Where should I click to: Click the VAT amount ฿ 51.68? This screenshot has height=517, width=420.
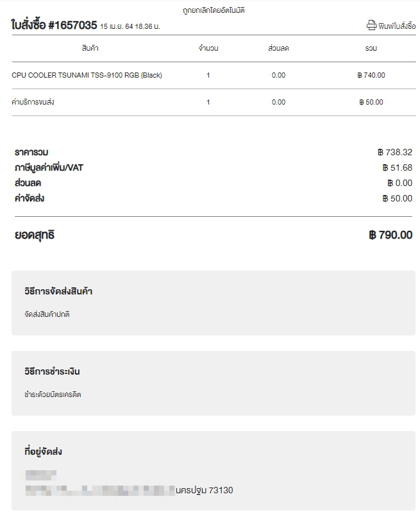(x=398, y=167)
